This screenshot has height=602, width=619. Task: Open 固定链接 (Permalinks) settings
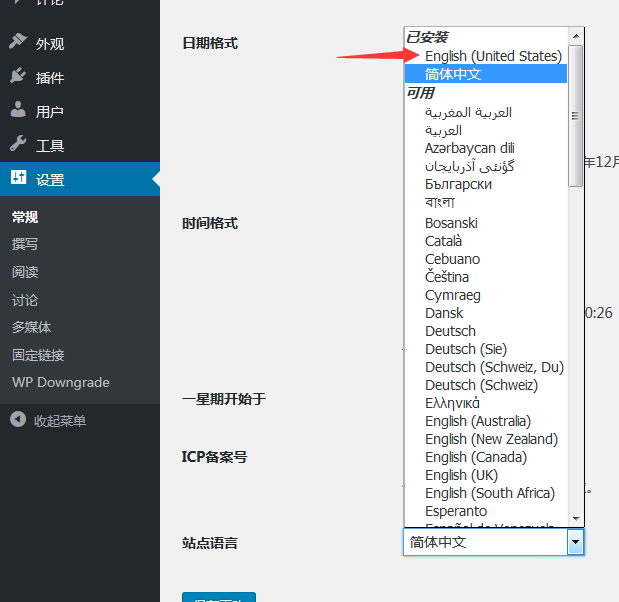coord(38,354)
